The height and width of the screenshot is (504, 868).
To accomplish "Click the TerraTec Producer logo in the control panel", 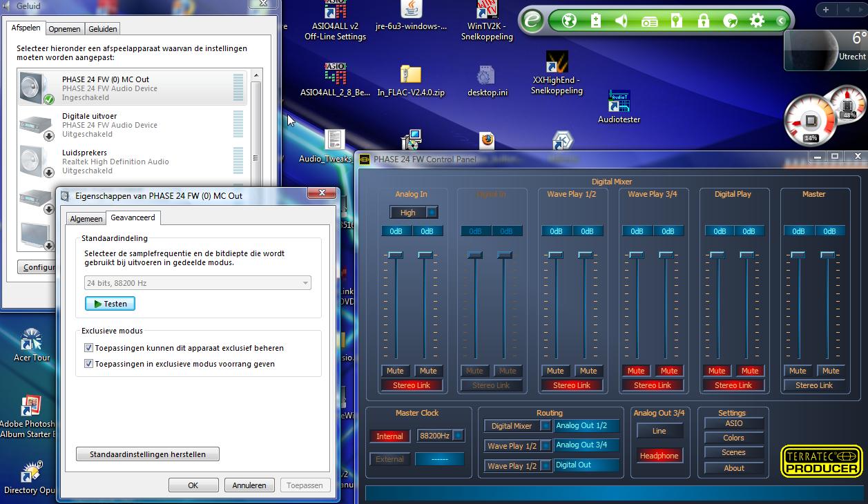I will tap(822, 461).
